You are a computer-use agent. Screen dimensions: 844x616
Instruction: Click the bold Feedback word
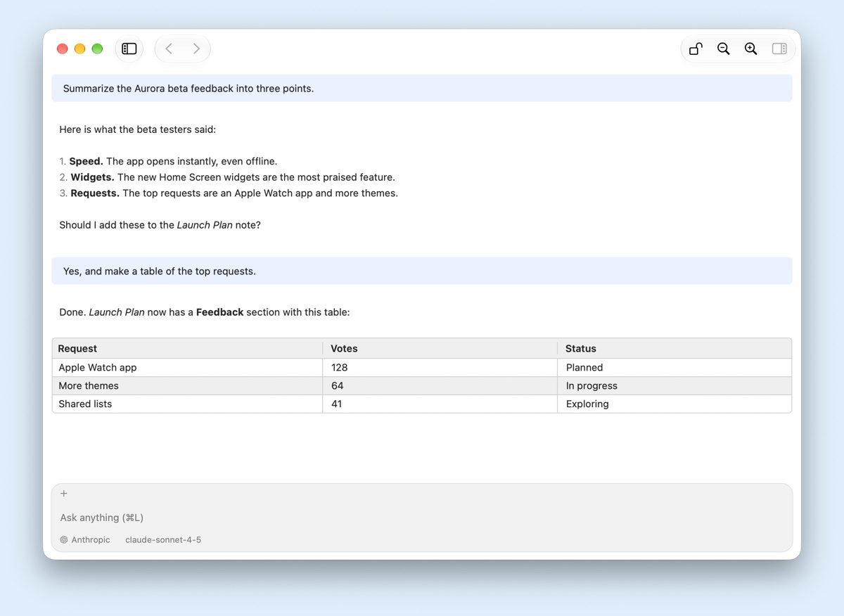pyautogui.click(x=219, y=312)
